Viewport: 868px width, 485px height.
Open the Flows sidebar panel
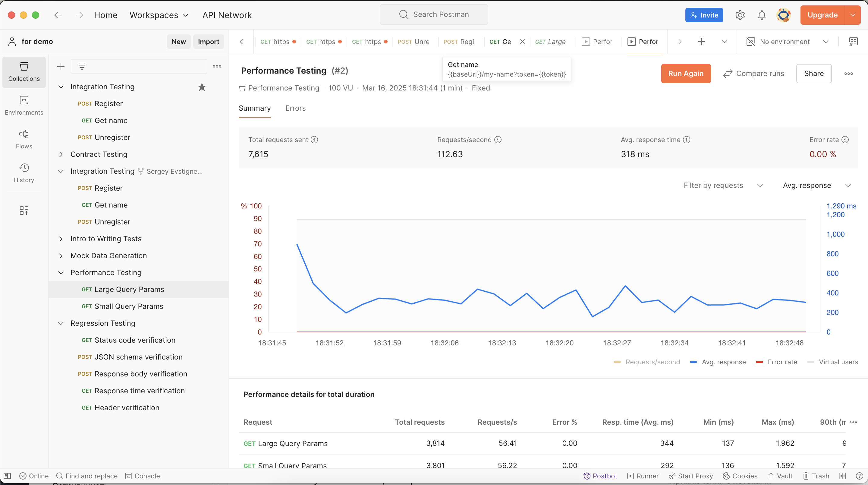coord(24,139)
